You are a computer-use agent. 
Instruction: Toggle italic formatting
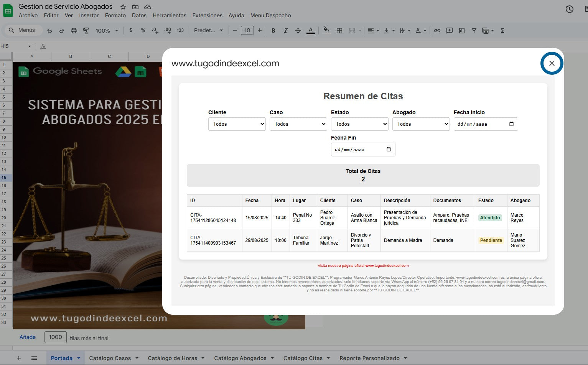[x=285, y=31]
